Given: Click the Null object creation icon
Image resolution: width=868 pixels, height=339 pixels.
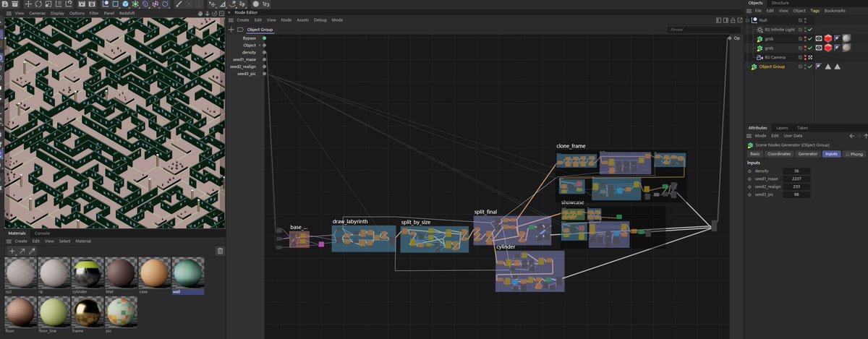Looking at the screenshot, I should click(x=106, y=4).
